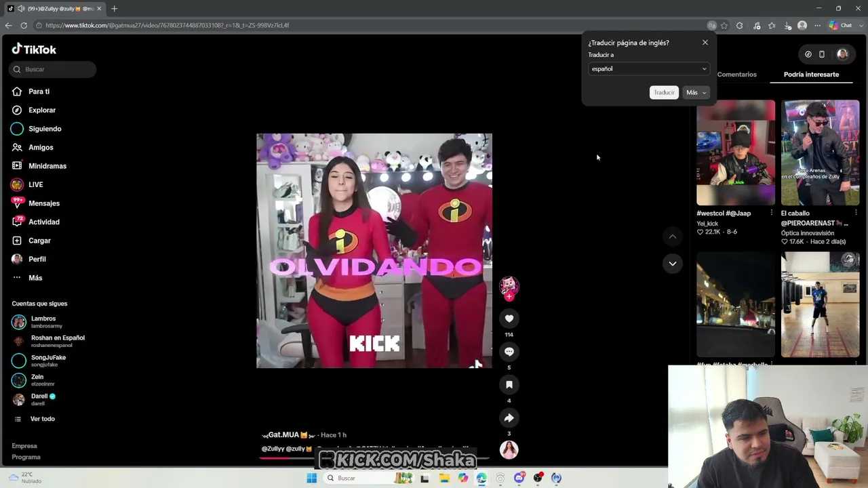Click the translate icon in address bar
Screen dimensions: 868x488
[x=711, y=26]
